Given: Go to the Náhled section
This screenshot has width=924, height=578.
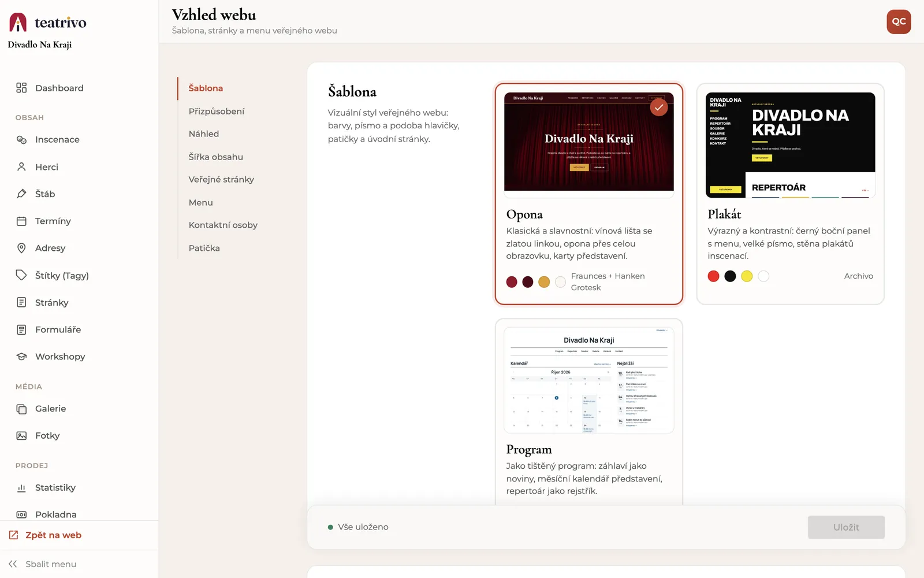Looking at the screenshot, I should 204,134.
